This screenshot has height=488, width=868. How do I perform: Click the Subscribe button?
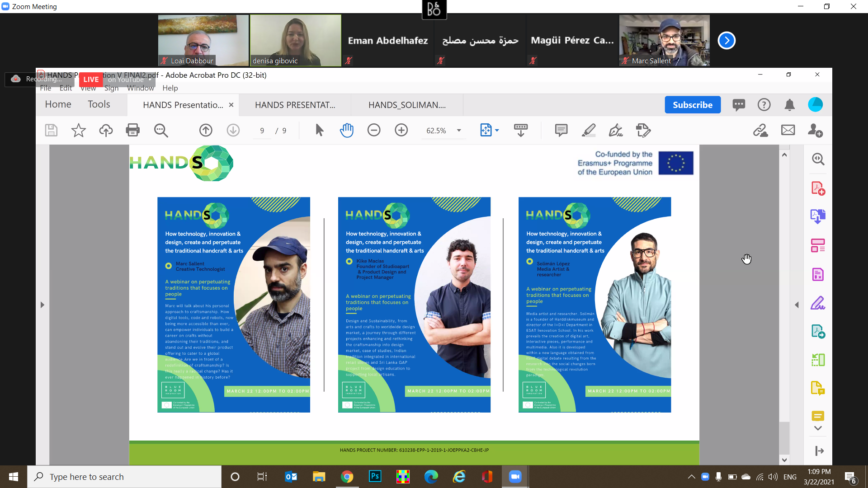click(x=692, y=105)
